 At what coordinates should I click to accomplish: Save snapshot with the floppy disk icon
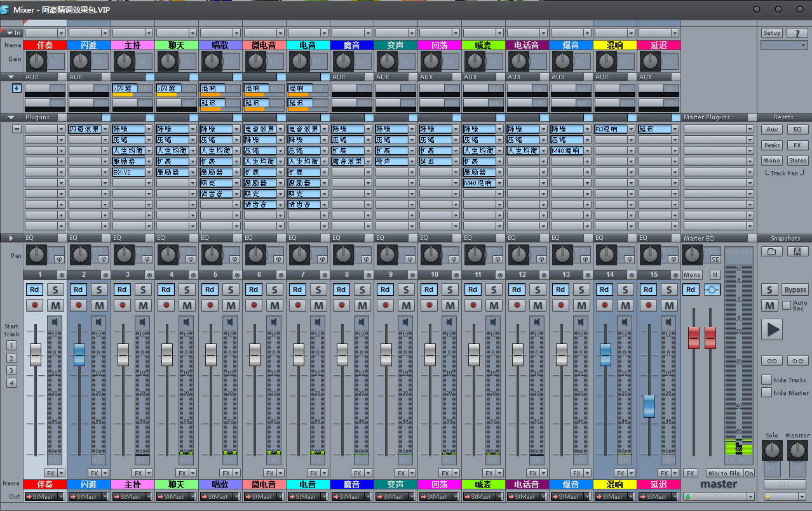coord(797,251)
